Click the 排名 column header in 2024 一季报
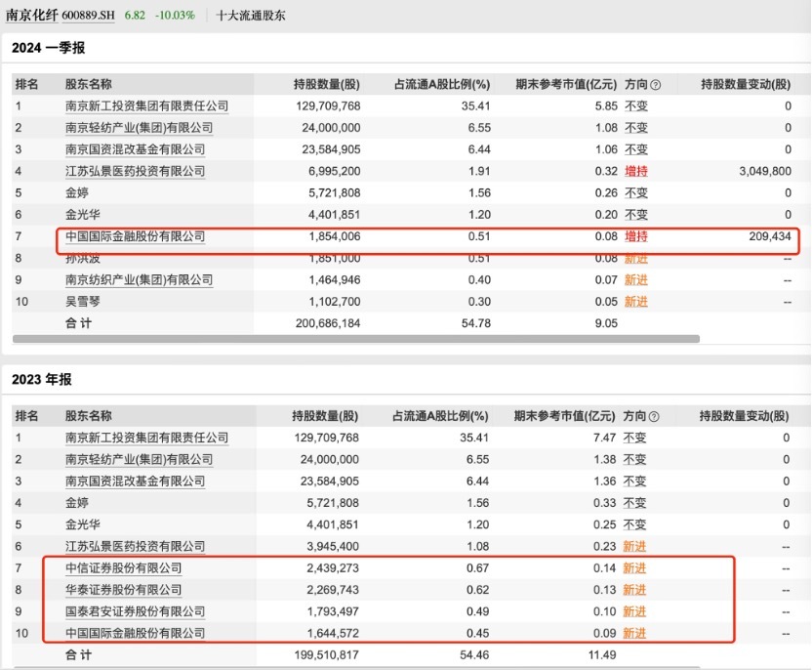 [x=26, y=84]
